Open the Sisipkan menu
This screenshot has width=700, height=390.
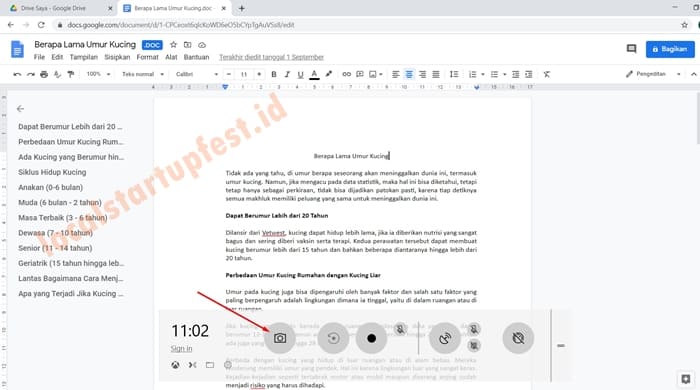click(x=117, y=57)
